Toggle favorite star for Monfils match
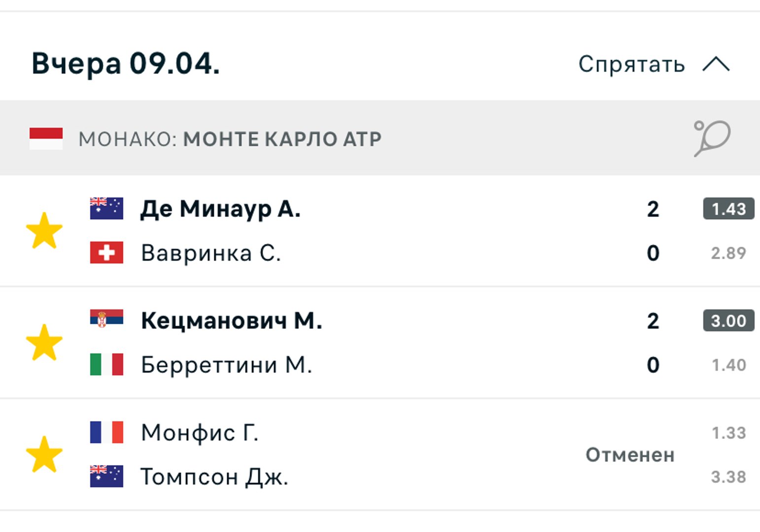This screenshot has height=532, width=760. tap(44, 454)
